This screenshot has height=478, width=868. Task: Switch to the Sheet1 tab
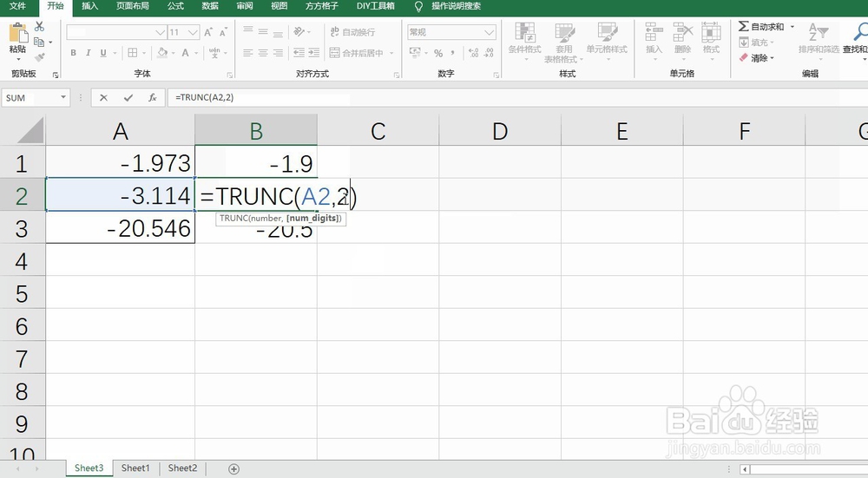click(x=135, y=468)
